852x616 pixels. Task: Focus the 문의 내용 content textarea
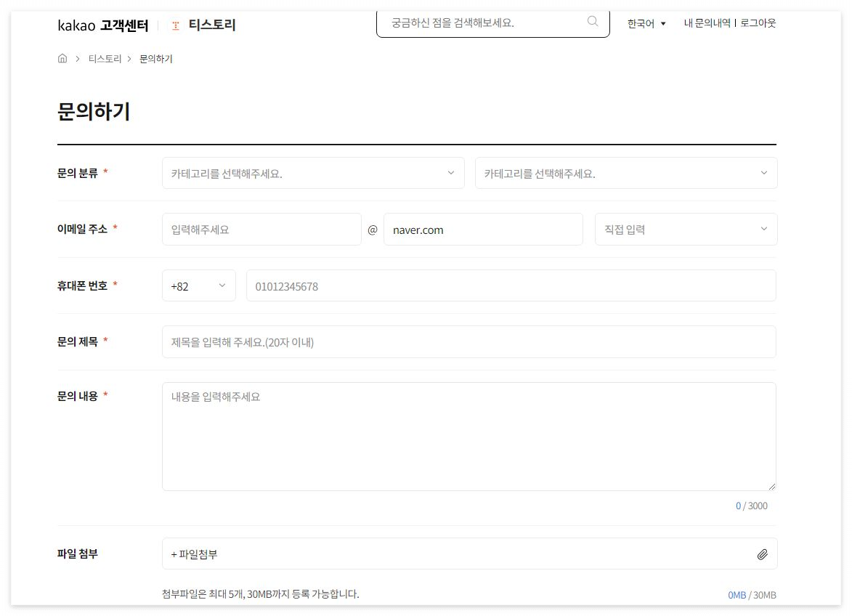click(469, 437)
